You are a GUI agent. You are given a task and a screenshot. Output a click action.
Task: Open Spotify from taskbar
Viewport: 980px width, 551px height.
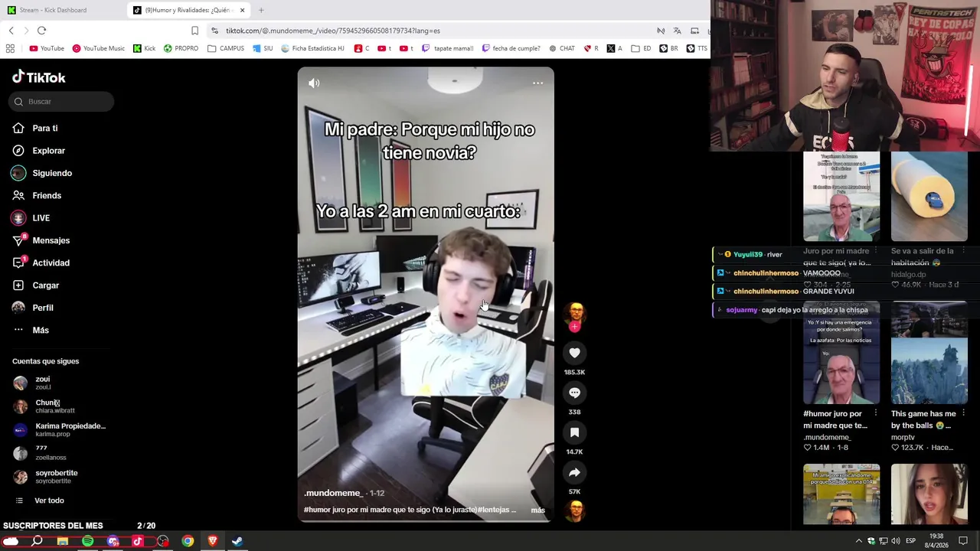coord(87,541)
